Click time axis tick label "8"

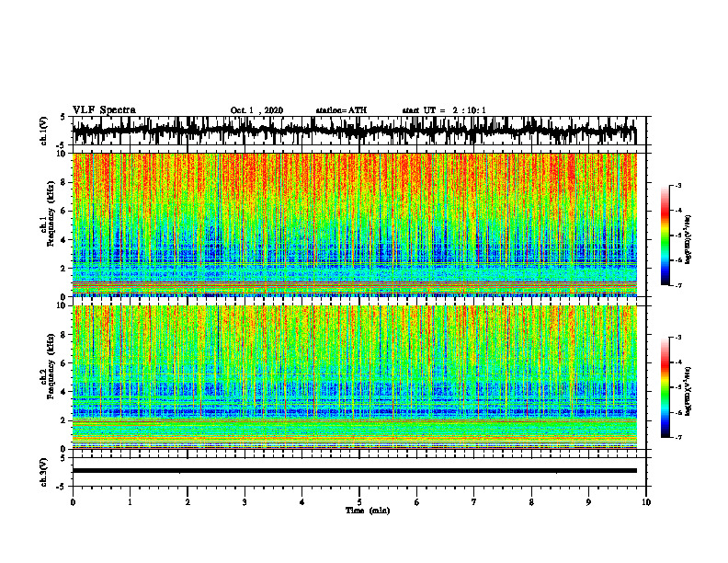(531, 502)
